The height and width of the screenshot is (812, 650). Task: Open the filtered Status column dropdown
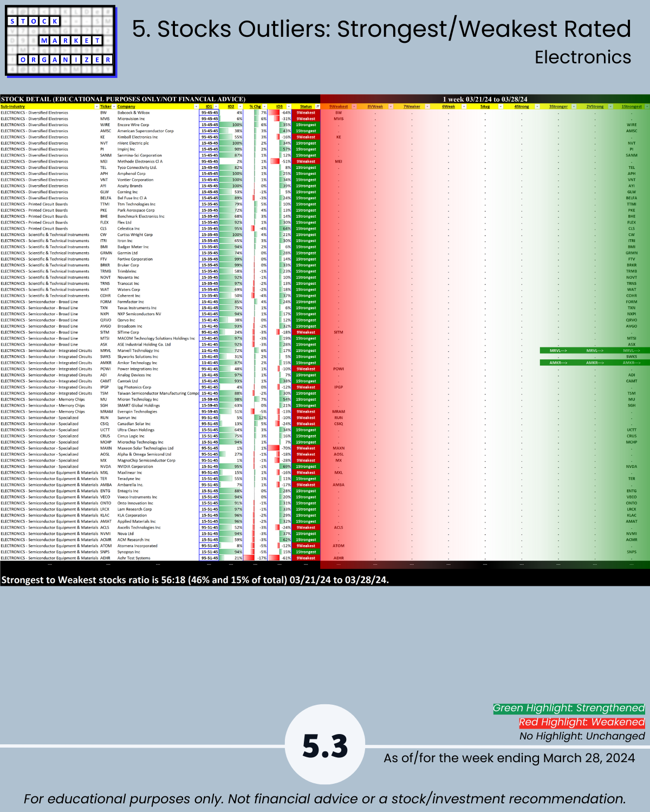[317, 107]
